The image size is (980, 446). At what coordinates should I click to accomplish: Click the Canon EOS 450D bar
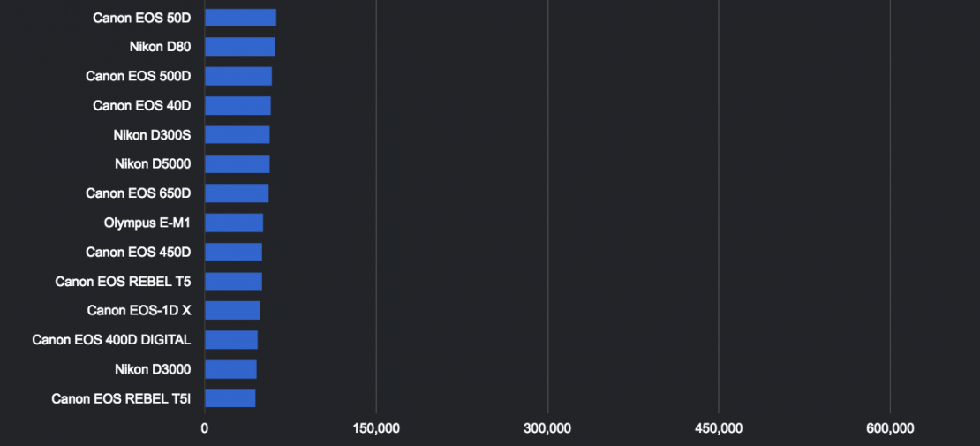point(233,252)
